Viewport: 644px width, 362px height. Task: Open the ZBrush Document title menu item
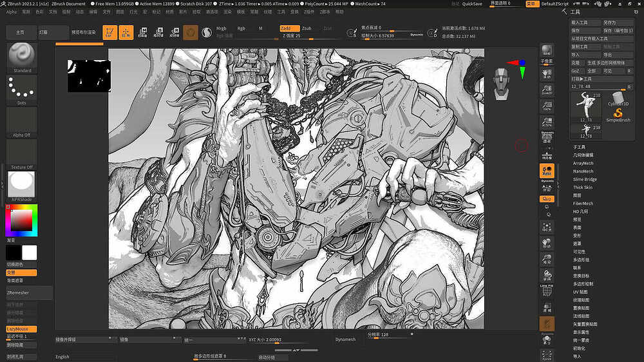click(68, 4)
